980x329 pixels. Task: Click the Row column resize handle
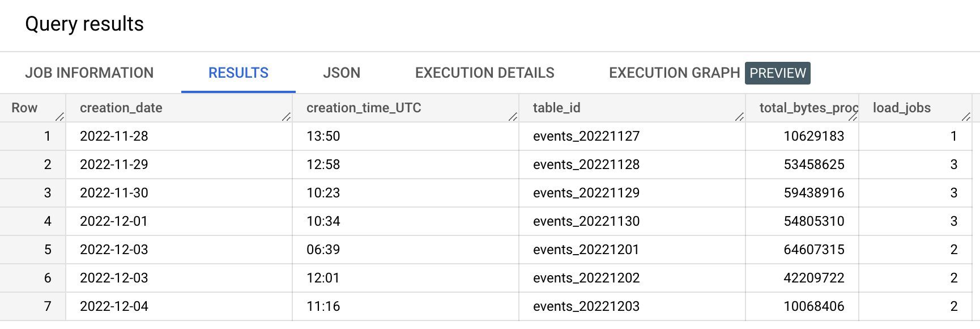click(x=59, y=116)
